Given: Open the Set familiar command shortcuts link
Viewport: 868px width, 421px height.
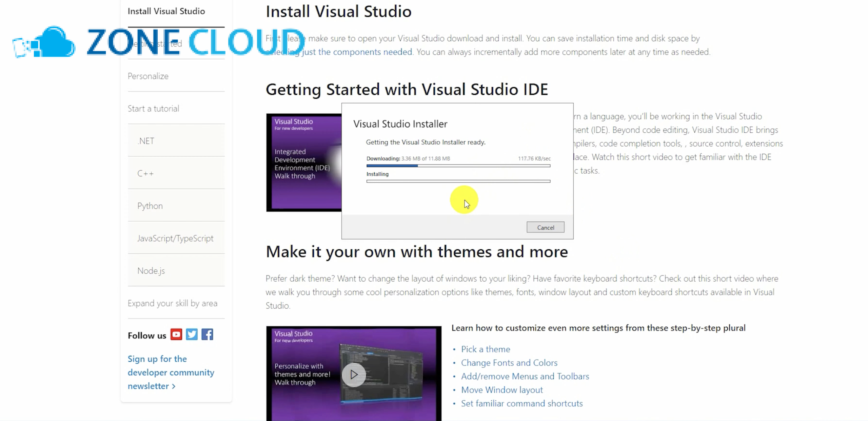Looking at the screenshot, I should pos(522,403).
